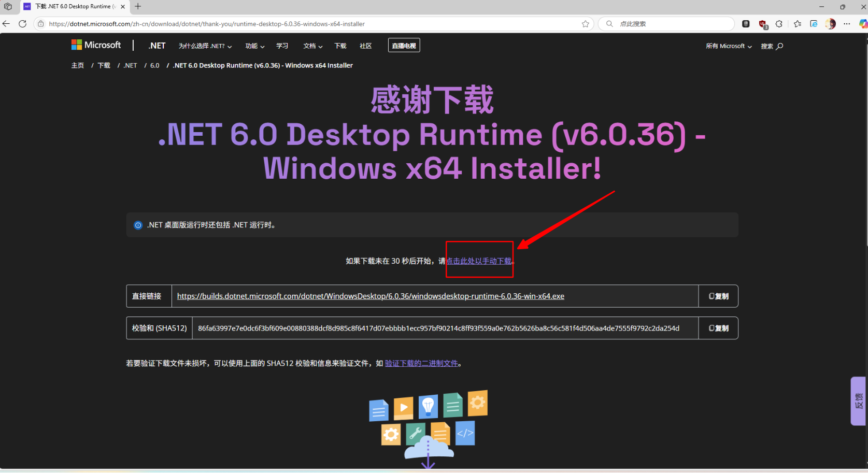Open the Extensions puzzle-piece menu

[x=779, y=24]
